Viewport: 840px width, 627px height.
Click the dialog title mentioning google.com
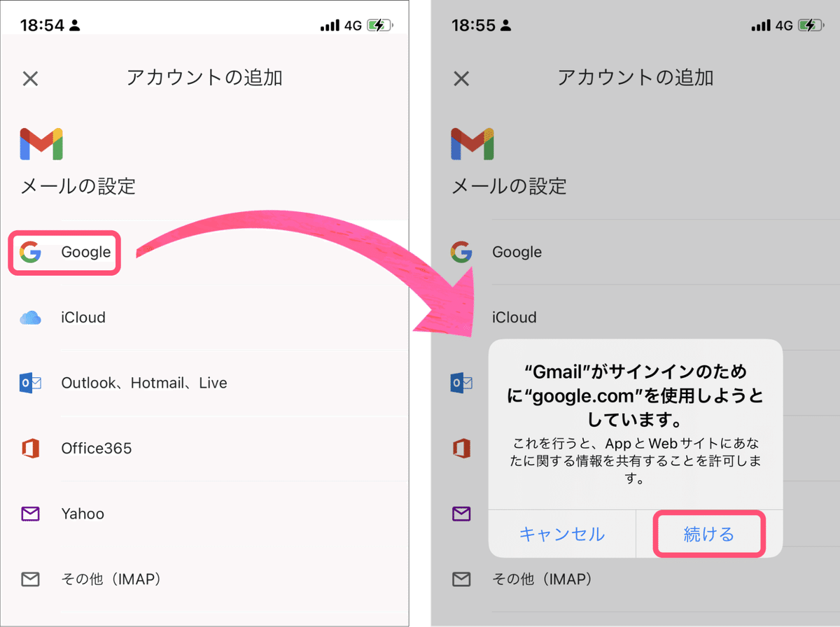[x=635, y=395]
